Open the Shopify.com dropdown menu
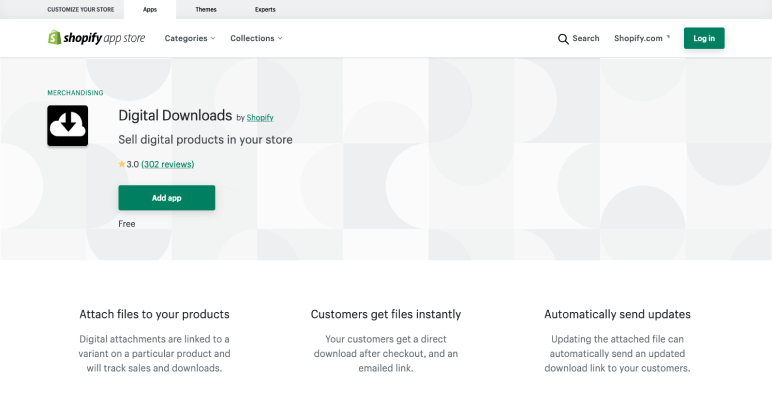Viewport: 772px width, 400px height. (x=642, y=38)
